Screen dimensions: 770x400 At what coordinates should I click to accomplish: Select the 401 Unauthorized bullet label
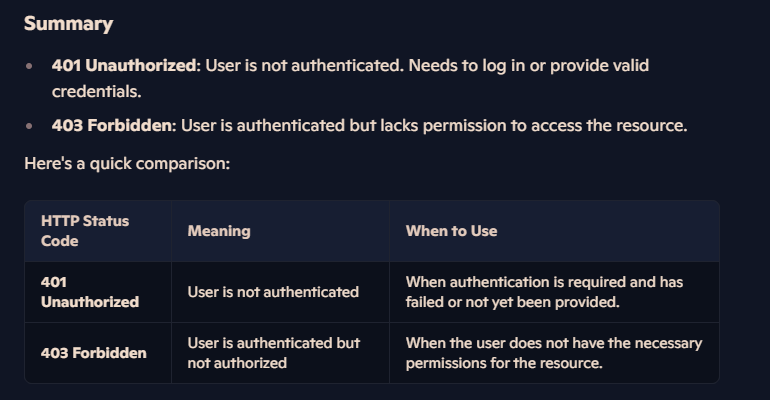pyautogui.click(x=126, y=66)
